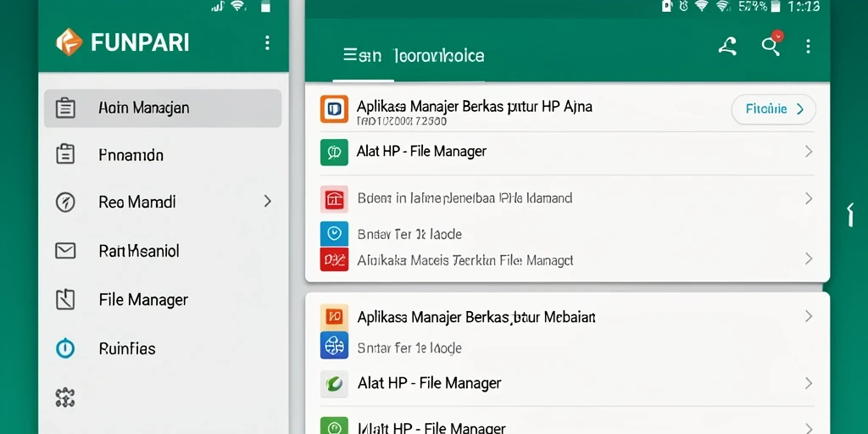868x434 pixels.
Task: Click red building icon of Bdens in lalme row
Action: [334, 199]
